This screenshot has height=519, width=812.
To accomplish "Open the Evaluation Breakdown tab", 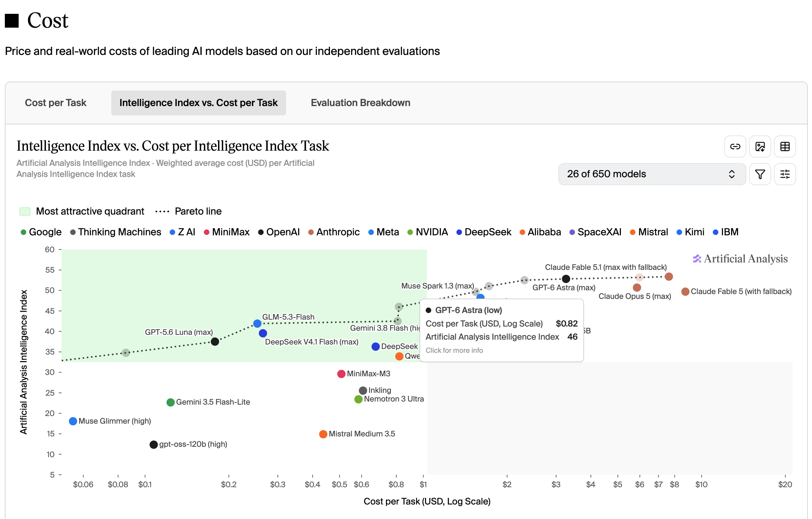I will [360, 103].
